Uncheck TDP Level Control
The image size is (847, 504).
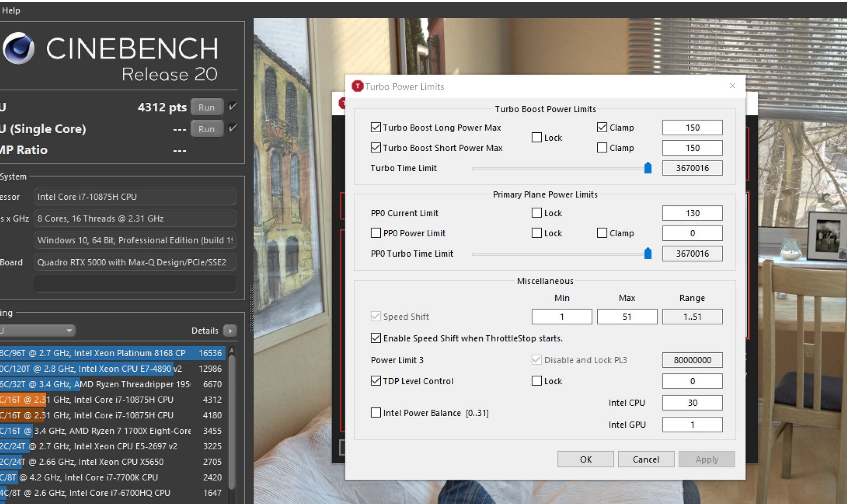point(376,381)
